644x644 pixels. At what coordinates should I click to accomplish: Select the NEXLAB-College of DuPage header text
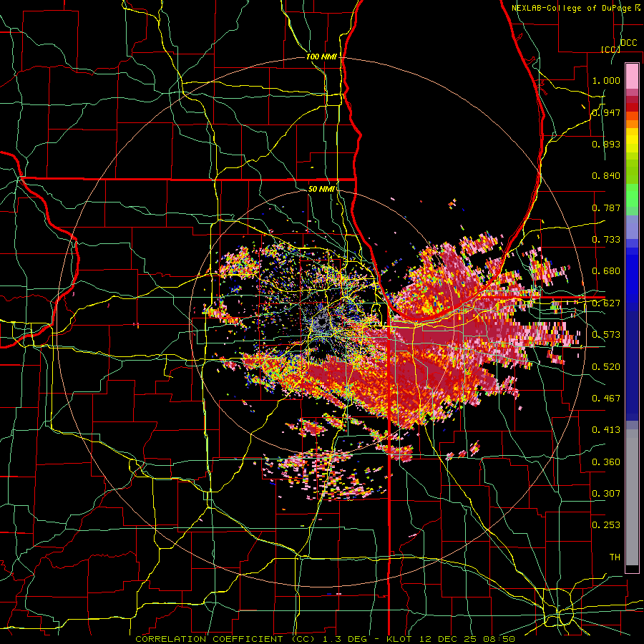(x=572, y=8)
